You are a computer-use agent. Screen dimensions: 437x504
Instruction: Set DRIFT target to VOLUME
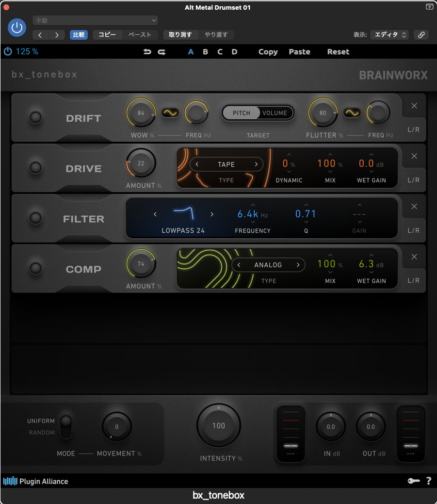[275, 113]
